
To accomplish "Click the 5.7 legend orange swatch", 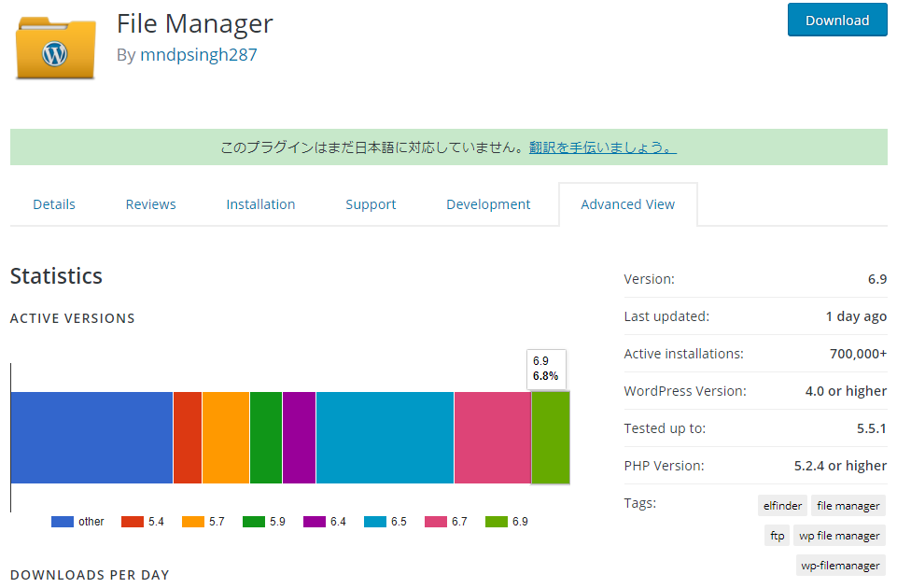I will click(x=193, y=522).
